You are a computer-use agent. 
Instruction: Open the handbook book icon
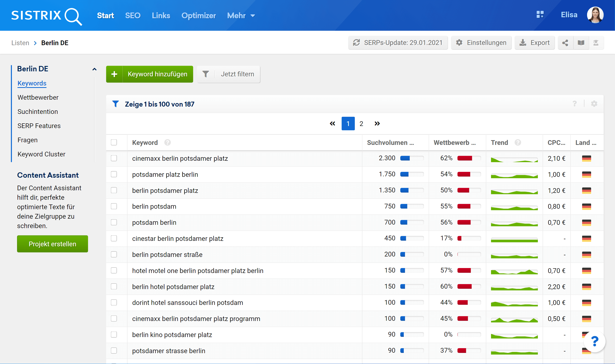click(x=581, y=43)
